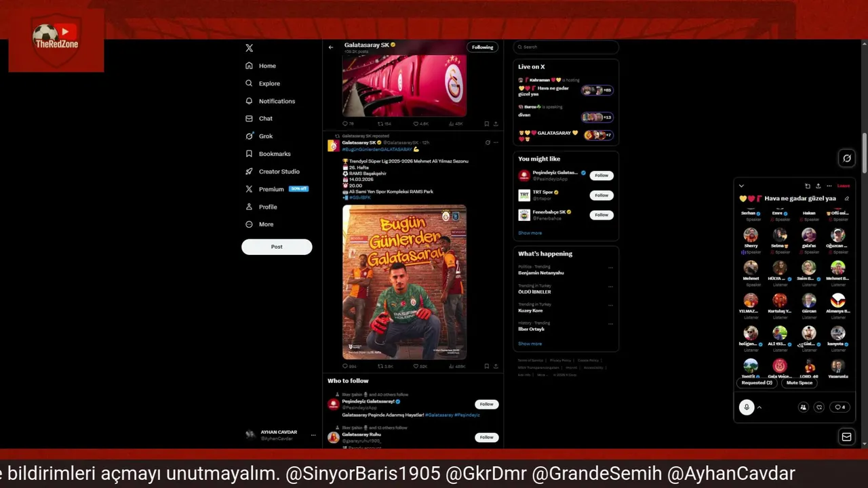Expand microphone options caret
The image size is (868, 488).
tap(759, 407)
